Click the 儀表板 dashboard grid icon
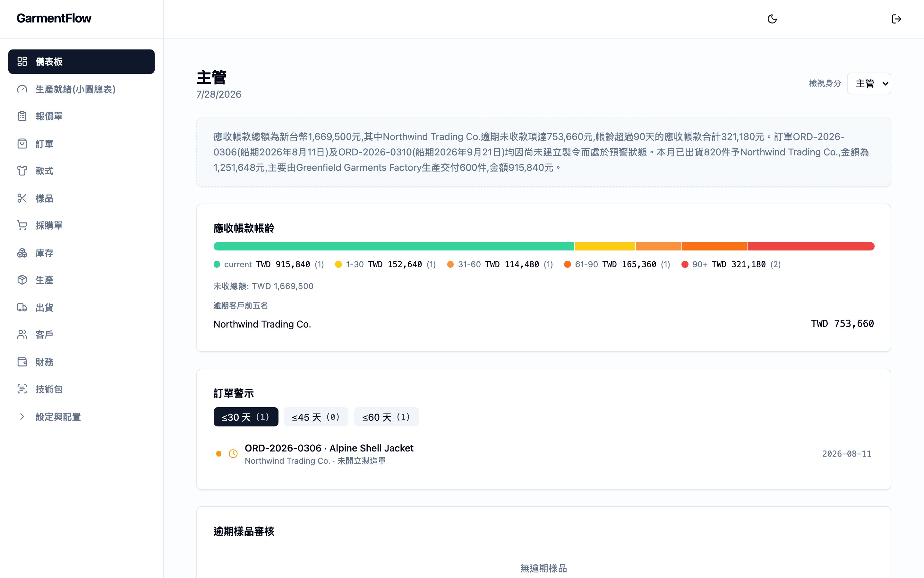Screen dimensions: 924x578 22,62
